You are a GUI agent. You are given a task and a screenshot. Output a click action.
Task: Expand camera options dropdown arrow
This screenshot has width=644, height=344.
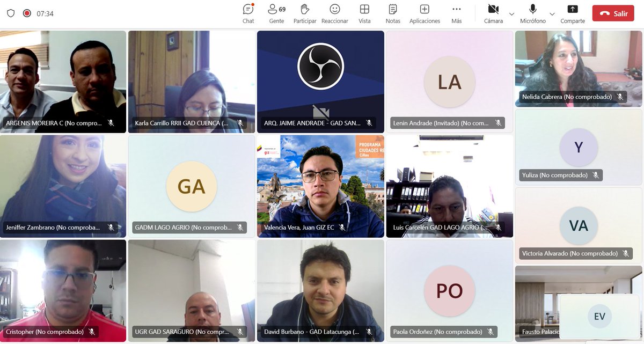click(x=511, y=14)
